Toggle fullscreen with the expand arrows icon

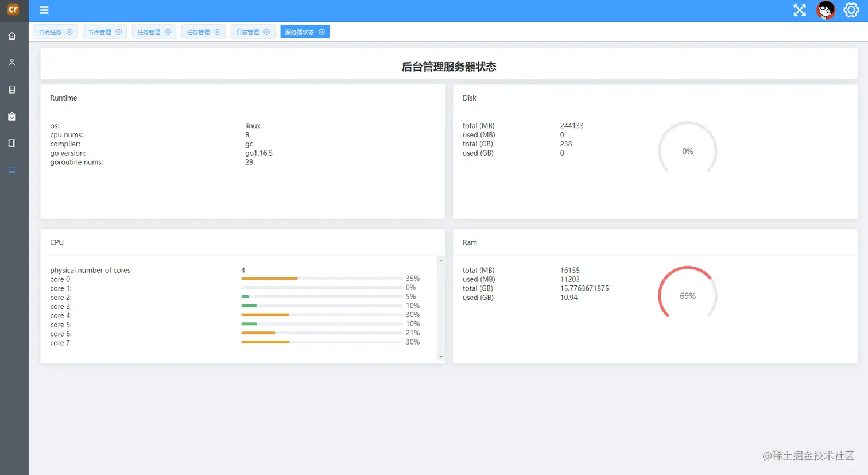pyautogui.click(x=800, y=10)
